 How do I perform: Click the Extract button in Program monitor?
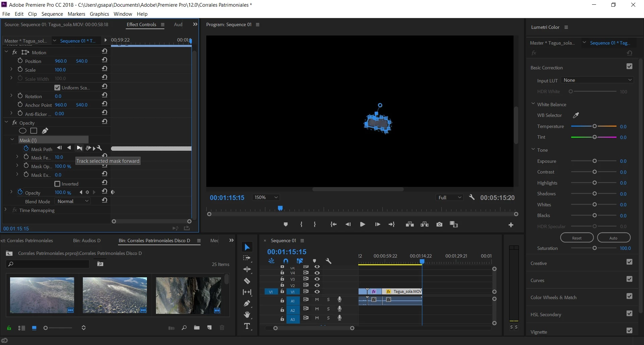(x=425, y=224)
